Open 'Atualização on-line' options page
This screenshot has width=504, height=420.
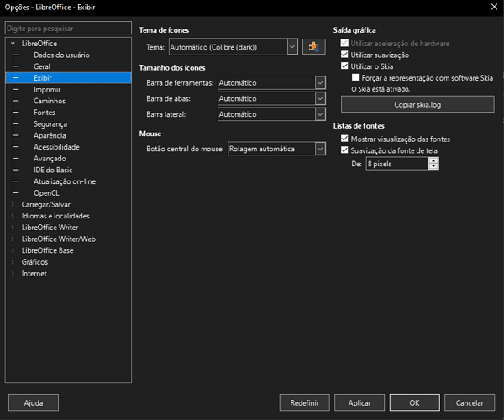(x=65, y=181)
